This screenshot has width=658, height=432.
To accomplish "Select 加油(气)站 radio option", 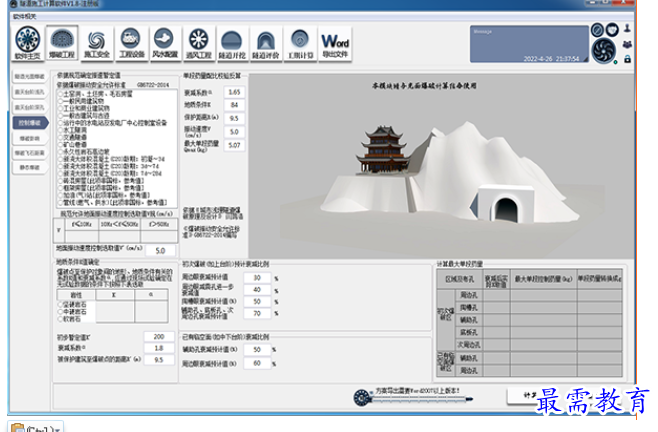I will tap(104, 195).
